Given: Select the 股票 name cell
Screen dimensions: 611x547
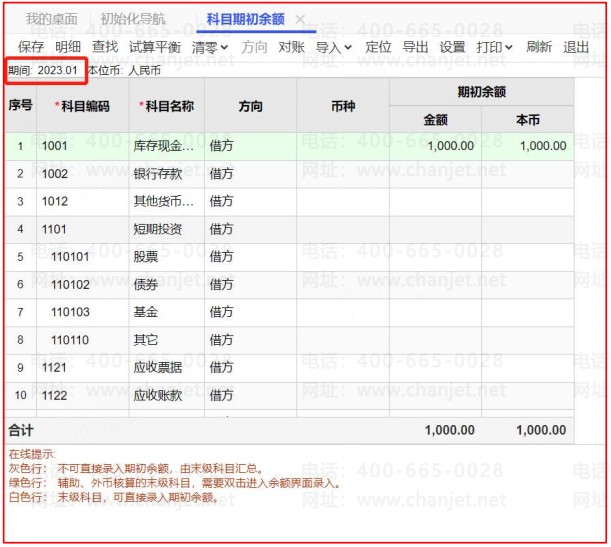Looking at the screenshot, I should [x=167, y=257].
